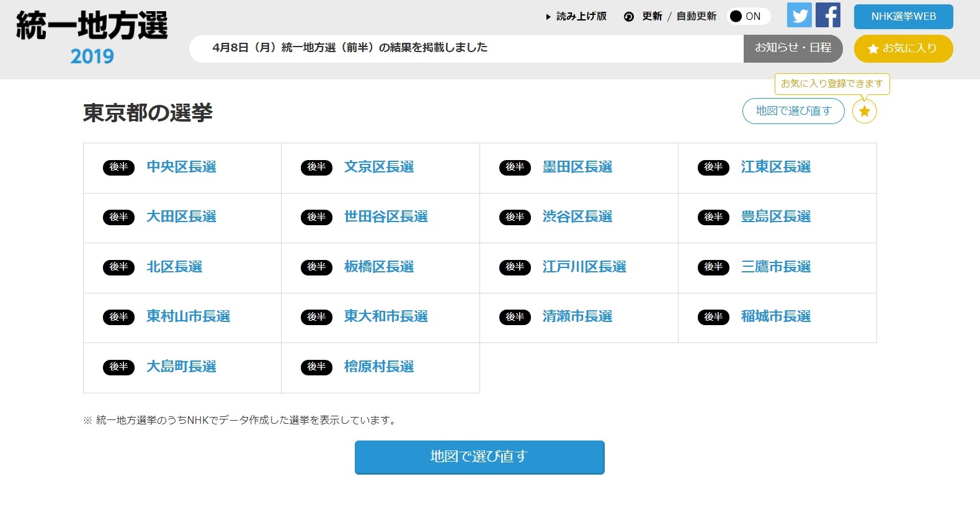Go to 三鷹市長選 election page
This screenshot has width=980, height=528.
point(775,267)
